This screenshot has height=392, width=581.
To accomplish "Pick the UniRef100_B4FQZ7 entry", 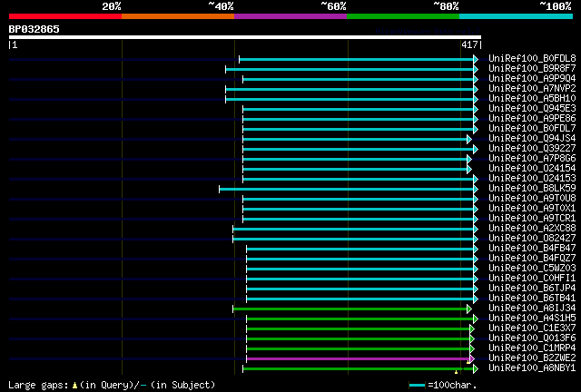I will (532, 259).
